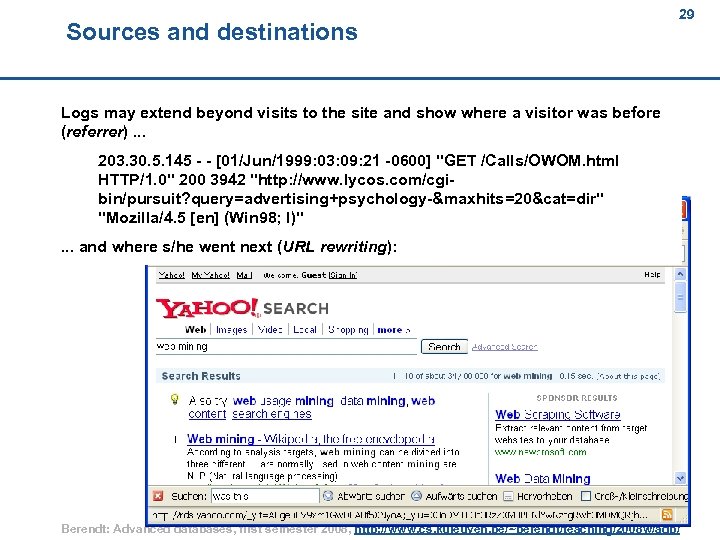Open the Yahoo! link in top bar
This screenshot has height=540, width=720.
click(x=171, y=275)
